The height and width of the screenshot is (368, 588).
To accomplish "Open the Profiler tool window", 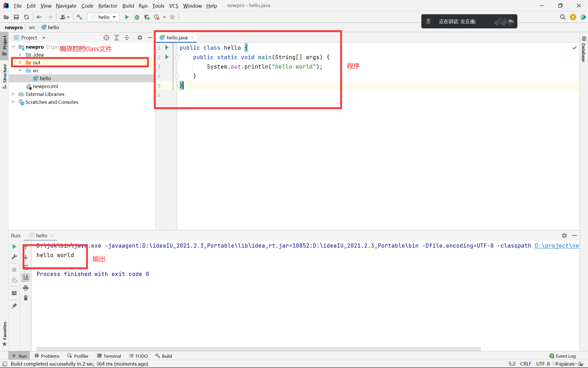I will coord(78,356).
